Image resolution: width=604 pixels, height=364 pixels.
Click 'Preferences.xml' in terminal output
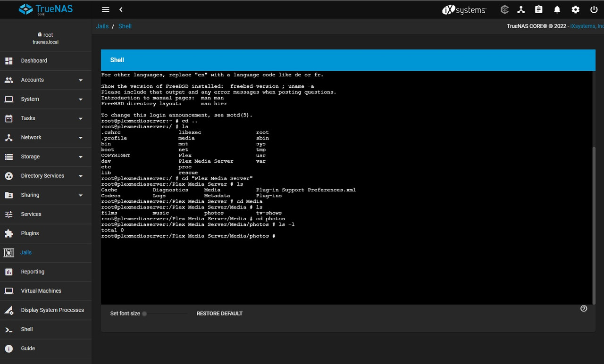(332, 190)
